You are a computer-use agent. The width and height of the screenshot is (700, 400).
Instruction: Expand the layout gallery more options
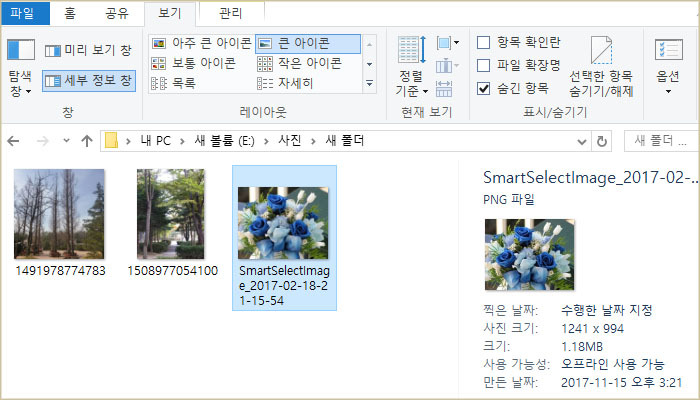(369, 83)
